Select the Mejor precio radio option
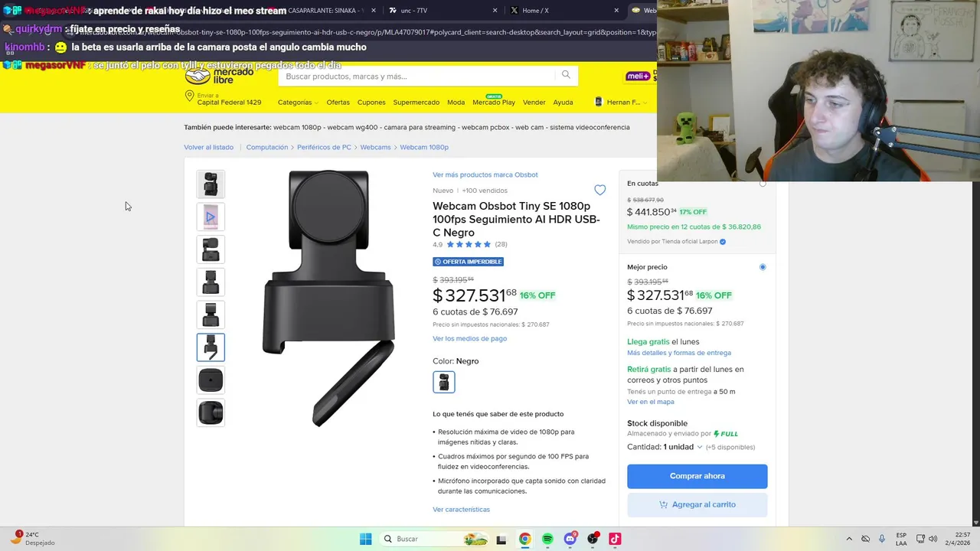 tap(762, 267)
